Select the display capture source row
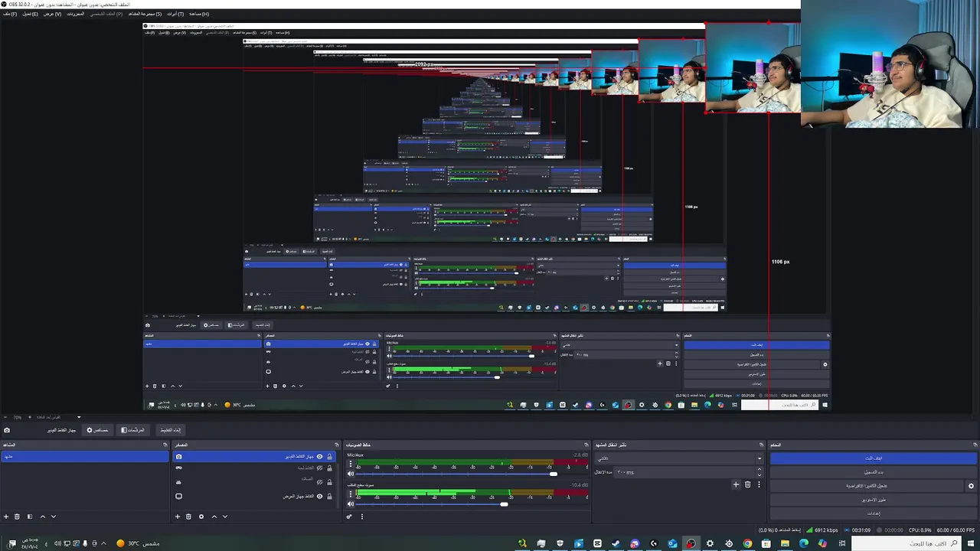 tap(255, 496)
